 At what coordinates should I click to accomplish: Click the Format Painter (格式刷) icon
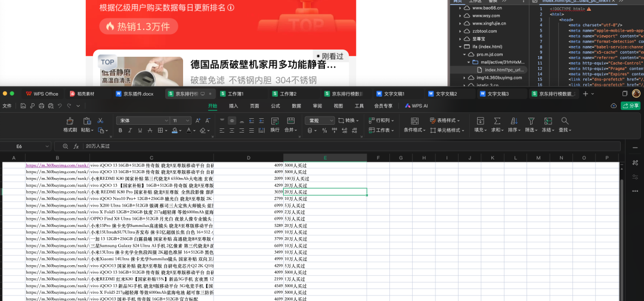pyautogui.click(x=70, y=121)
